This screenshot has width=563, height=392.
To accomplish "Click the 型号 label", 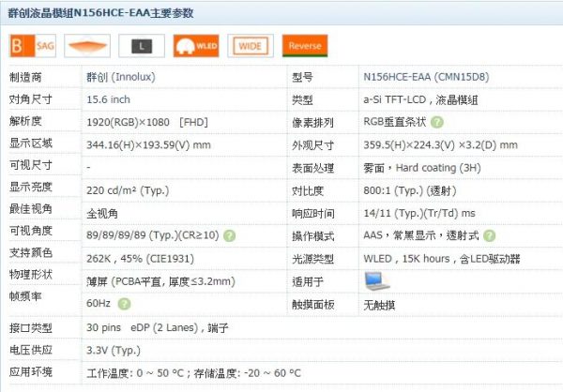I will pyautogui.click(x=302, y=77).
